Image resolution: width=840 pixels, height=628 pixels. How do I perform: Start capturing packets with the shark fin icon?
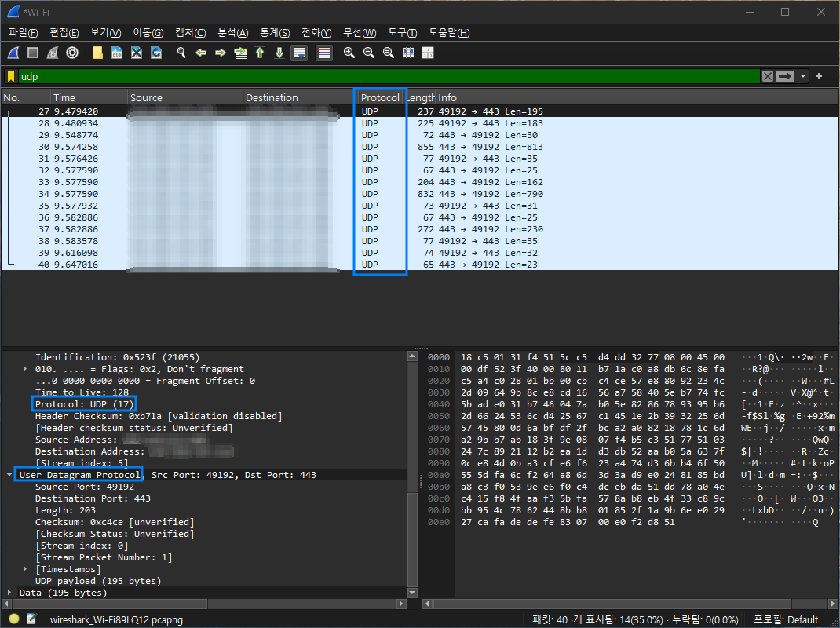13,53
